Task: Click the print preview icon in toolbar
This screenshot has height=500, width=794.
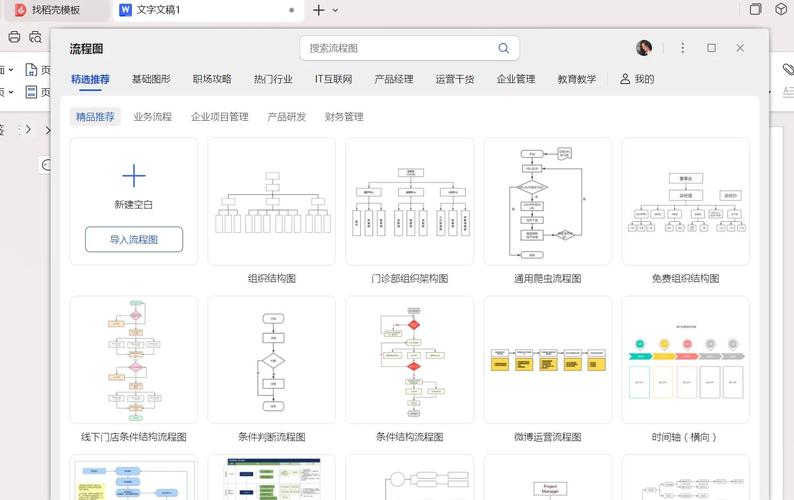Action: [x=35, y=36]
